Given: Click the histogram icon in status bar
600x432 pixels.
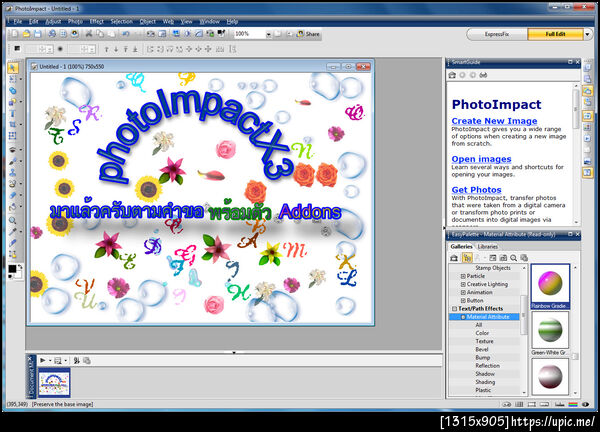Looking at the screenshot, I should coord(559,404).
